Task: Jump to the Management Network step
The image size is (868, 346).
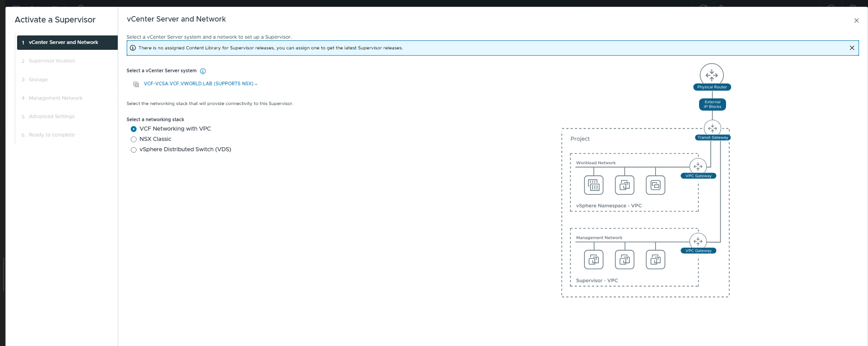Action: pos(55,98)
